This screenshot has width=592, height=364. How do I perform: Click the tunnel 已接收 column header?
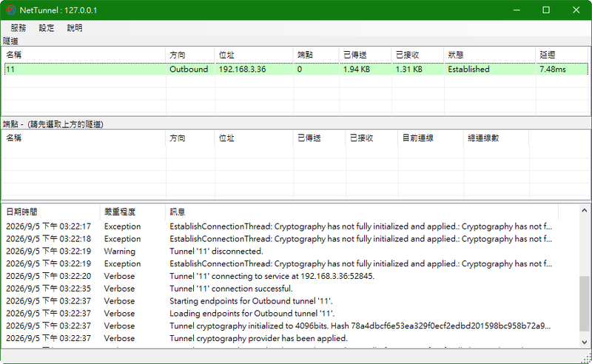pos(418,55)
